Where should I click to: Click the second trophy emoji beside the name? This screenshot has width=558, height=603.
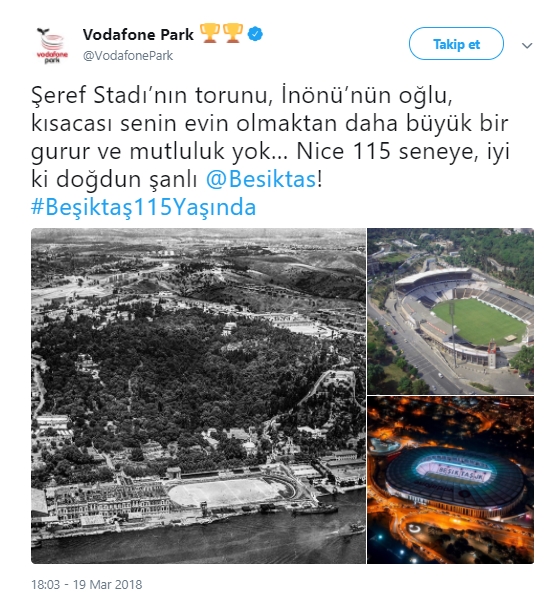point(233,33)
